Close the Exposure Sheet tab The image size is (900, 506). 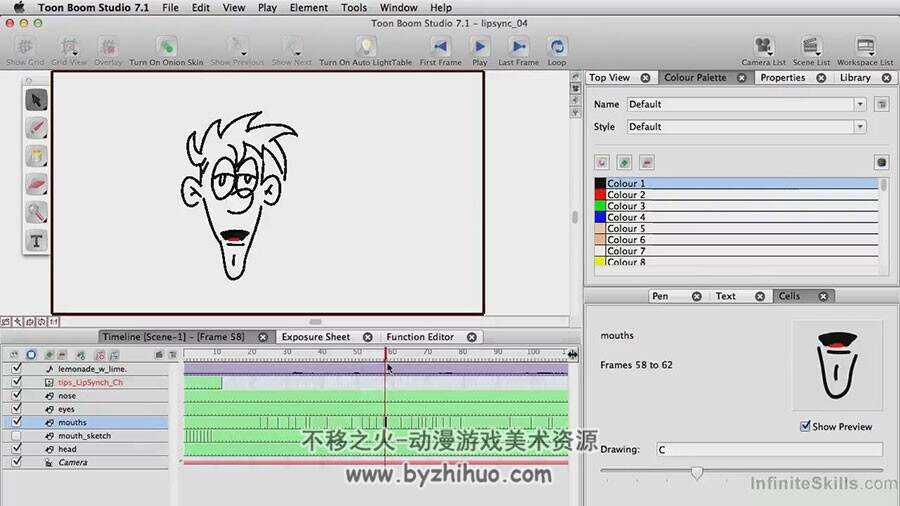(x=368, y=337)
